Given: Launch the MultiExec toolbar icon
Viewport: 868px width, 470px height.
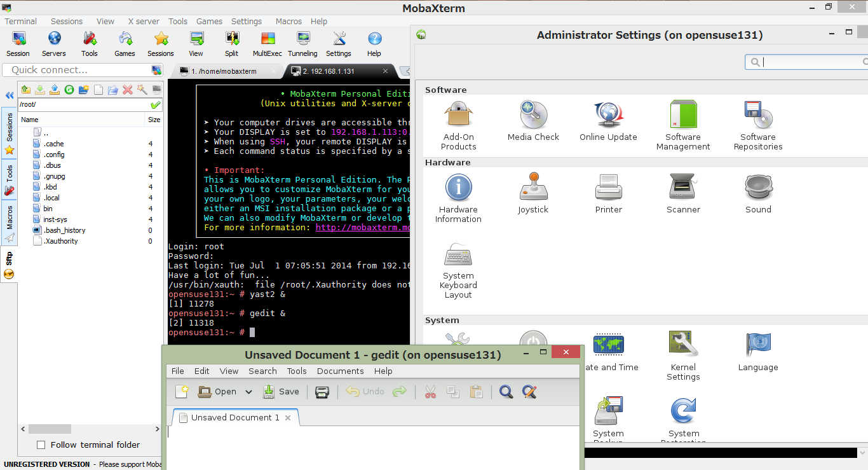Looking at the screenshot, I should click(268, 44).
